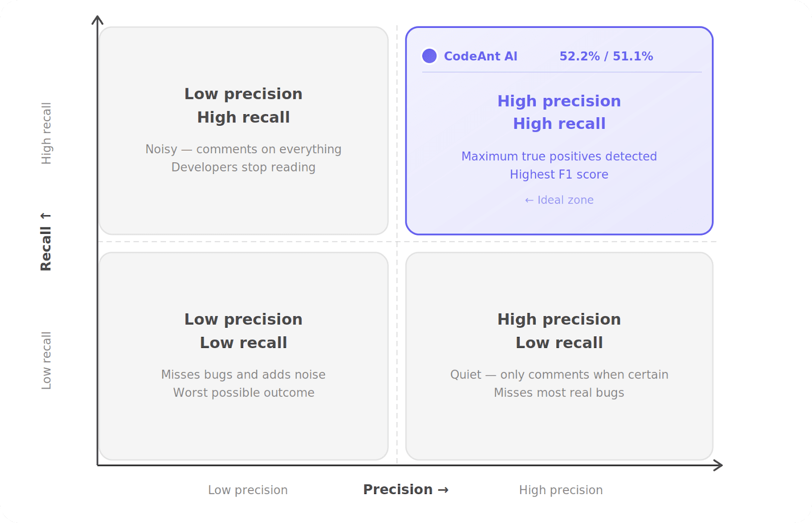Click Maximum true positives detected text

tap(559, 156)
